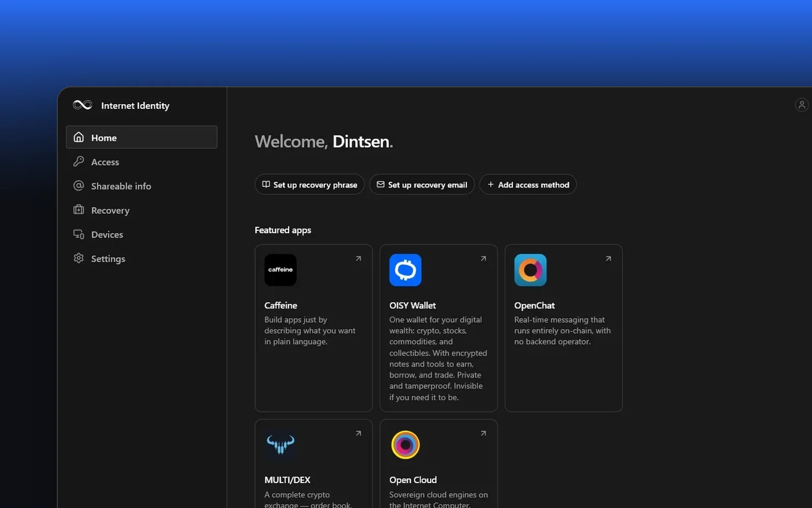Open the Devices section
Image resolution: width=812 pixels, height=508 pixels.
coord(142,234)
